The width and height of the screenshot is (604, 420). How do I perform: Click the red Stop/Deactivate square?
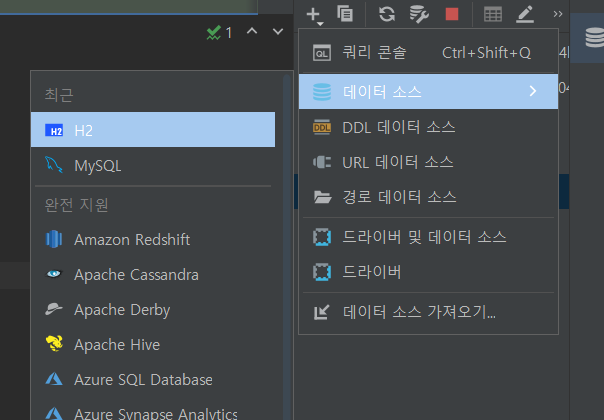click(452, 14)
